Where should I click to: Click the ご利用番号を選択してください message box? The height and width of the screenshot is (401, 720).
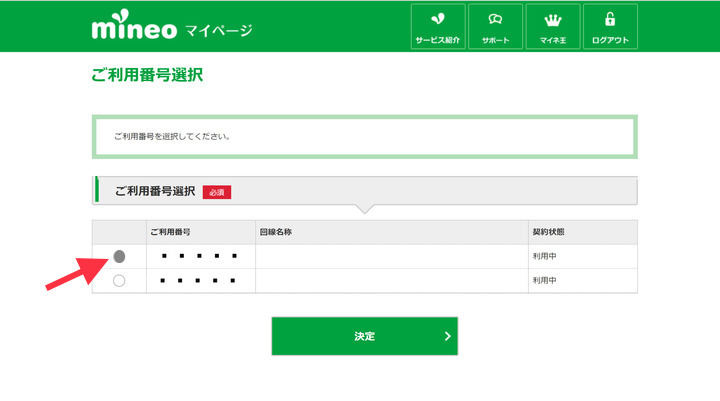364,136
